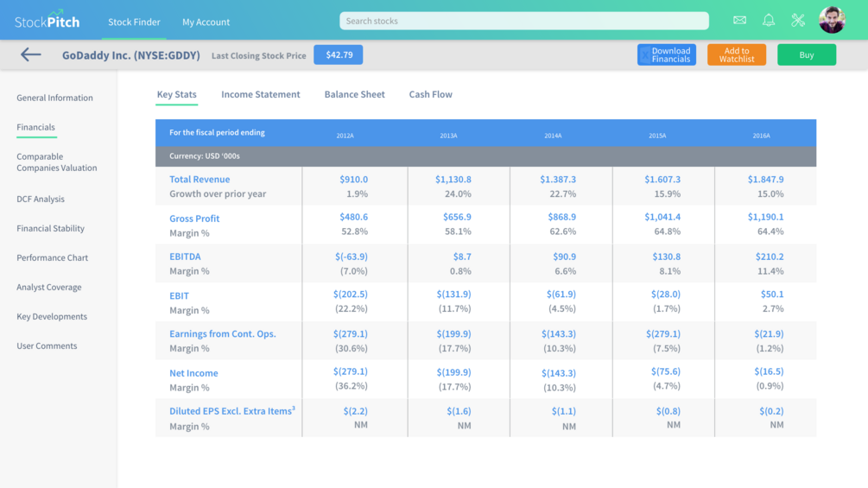Image resolution: width=868 pixels, height=488 pixels.
Task: Click the $(16.5) Net Income value
Action: point(769,371)
